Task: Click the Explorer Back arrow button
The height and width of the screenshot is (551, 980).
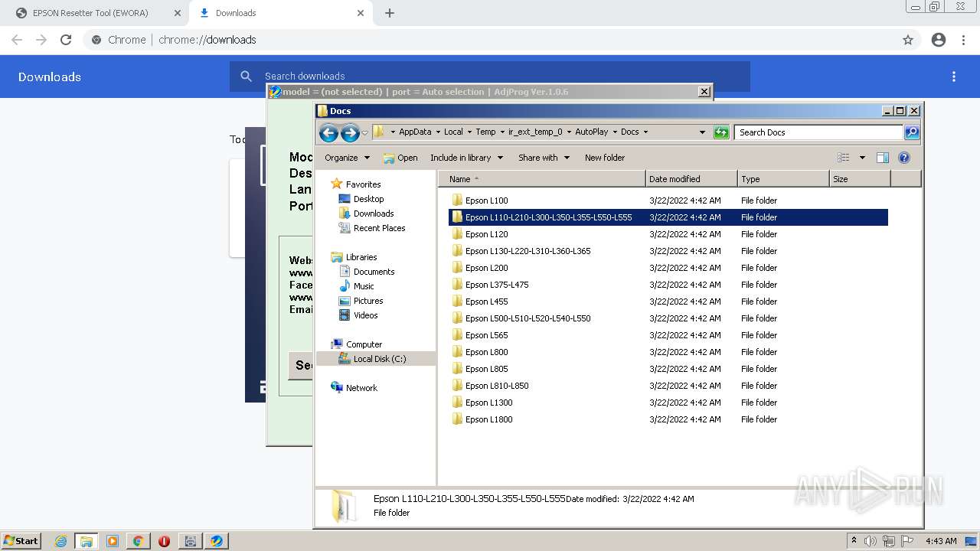Action: click(328, 132)
